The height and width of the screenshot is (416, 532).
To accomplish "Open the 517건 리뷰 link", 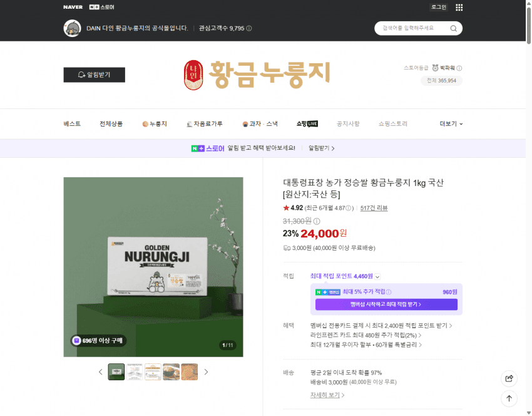I will [374, 208].
